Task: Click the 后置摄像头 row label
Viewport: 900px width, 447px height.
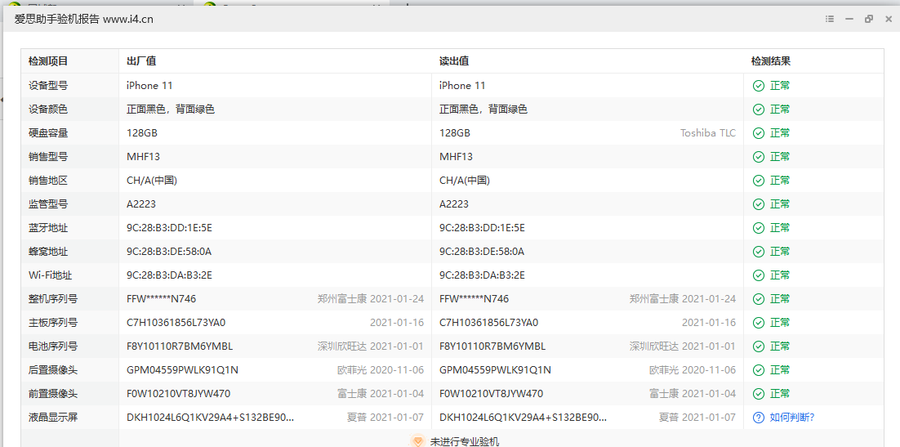Action: [53, 370]
